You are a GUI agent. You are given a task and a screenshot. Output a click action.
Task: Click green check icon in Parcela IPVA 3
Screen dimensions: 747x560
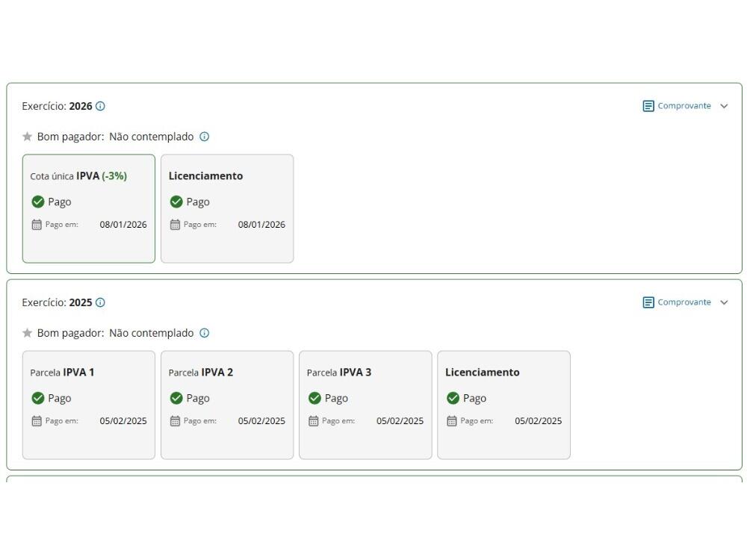point(314,398)
